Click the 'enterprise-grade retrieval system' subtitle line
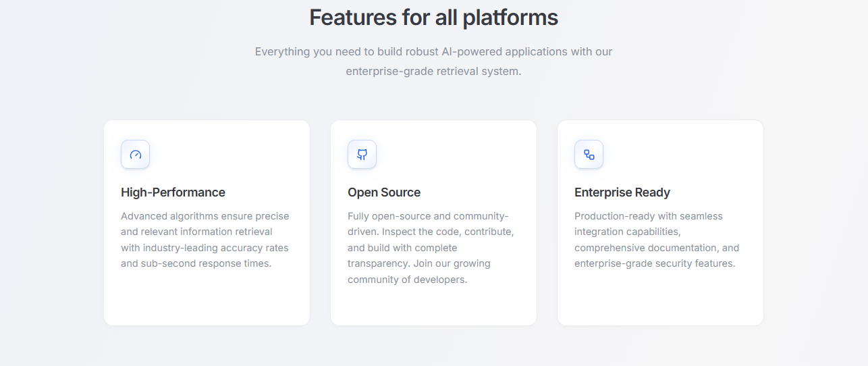Viewport: 868px width, 366px height. point(433,71)
